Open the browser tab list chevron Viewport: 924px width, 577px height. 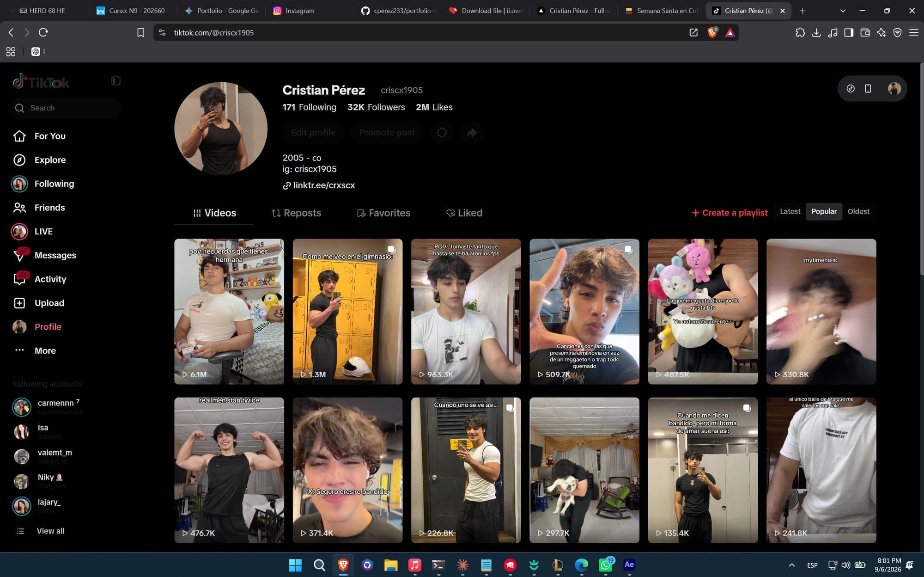click(x=843, y=11)
